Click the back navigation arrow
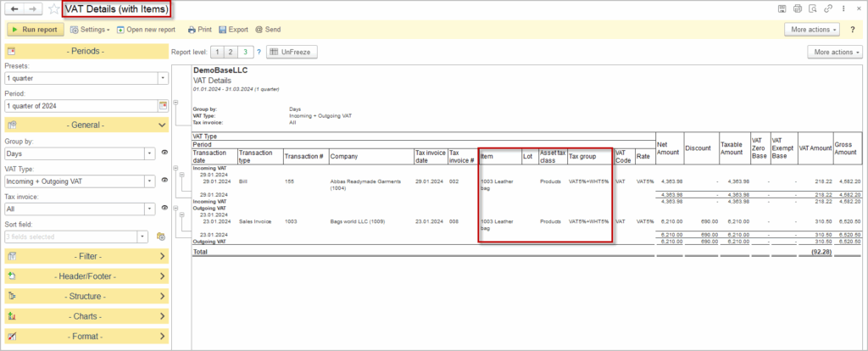Image resolution: width=868 pixels, height=351 pixels. coord(14,8)
